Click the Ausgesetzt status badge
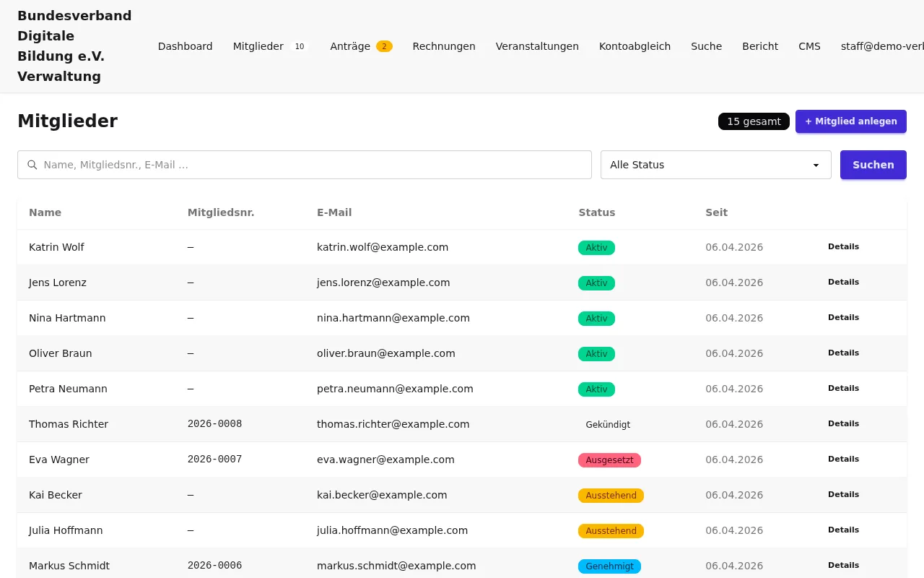Screen dimensions: 924x578 (x=609, y=460)
